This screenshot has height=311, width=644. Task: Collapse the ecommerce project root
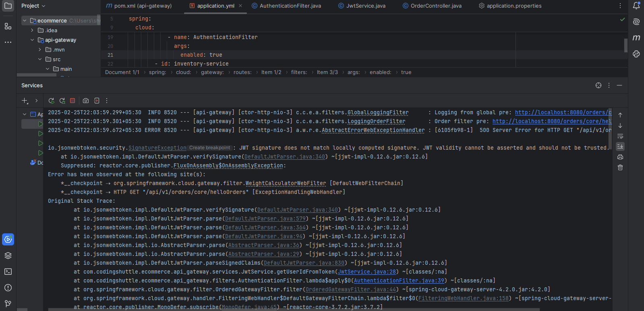[25, 21]
